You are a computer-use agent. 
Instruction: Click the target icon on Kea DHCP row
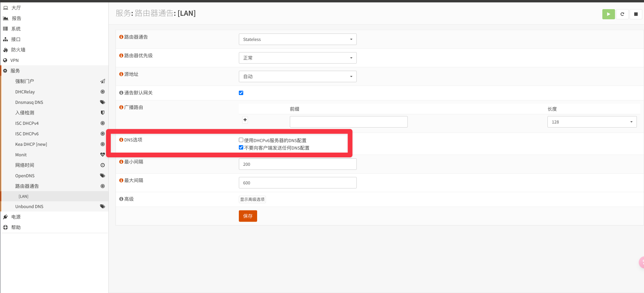click(103, 144)
